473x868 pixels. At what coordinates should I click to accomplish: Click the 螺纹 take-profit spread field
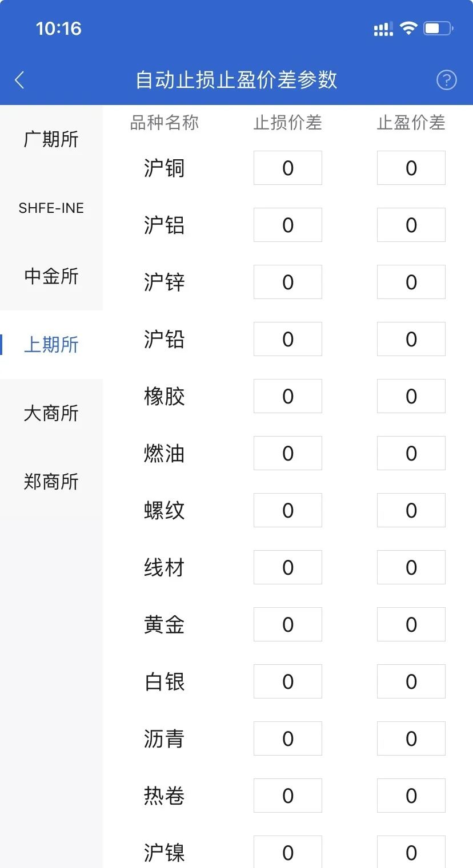411,510
